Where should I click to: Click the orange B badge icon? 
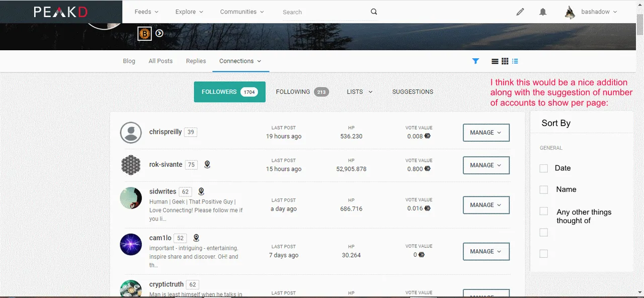pos(145,34)
